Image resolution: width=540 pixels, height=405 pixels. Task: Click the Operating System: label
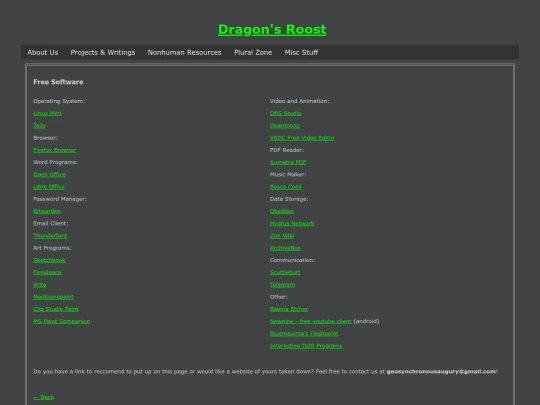pos(59,101)
